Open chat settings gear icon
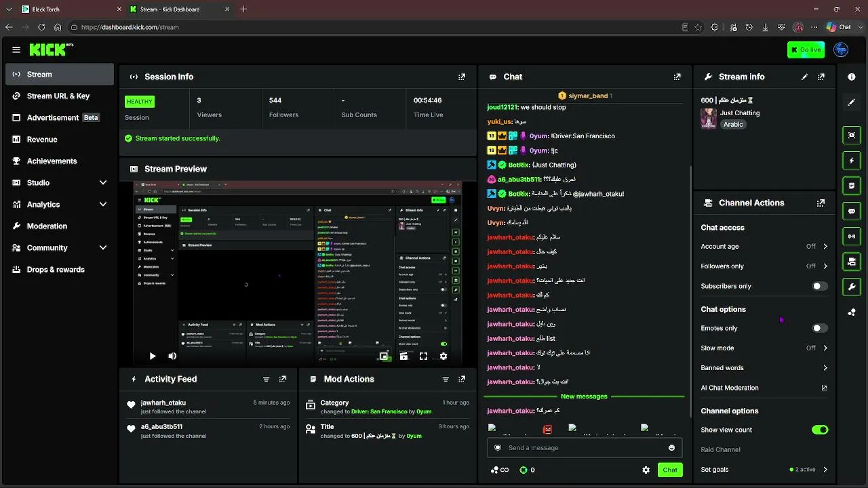 pyautogui.click(x=646, y=470)
